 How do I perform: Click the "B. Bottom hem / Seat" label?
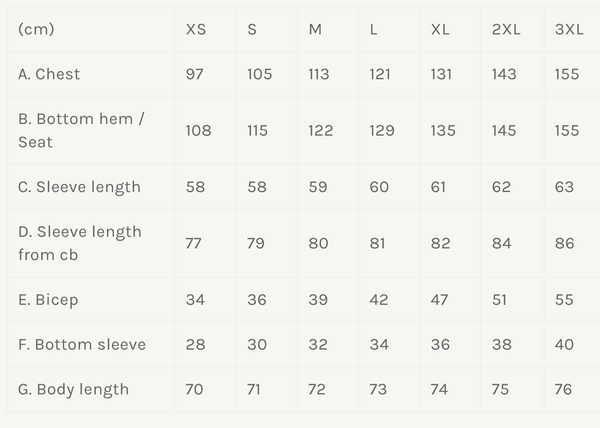click(82, 130)
